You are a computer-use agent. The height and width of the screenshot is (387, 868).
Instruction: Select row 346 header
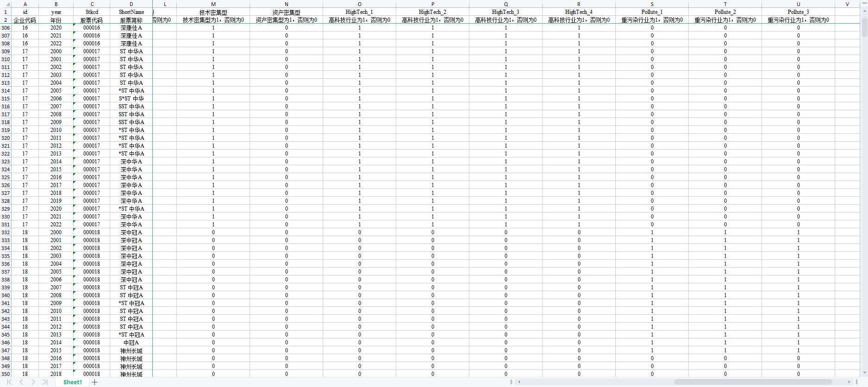coord(6,343)
